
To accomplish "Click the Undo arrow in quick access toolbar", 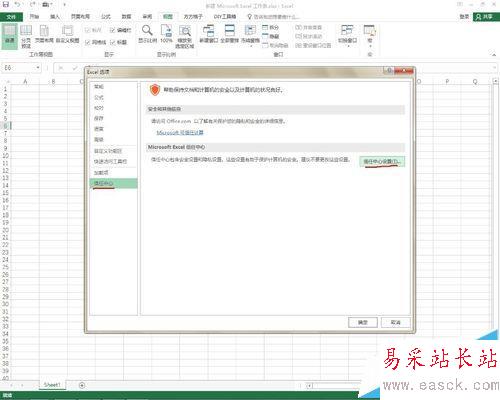I will click(x=18, y=4).
